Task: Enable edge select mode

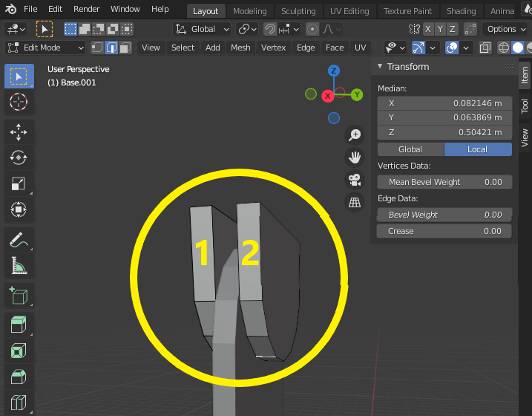Action: pyautogui.click(x=111, y=48)
